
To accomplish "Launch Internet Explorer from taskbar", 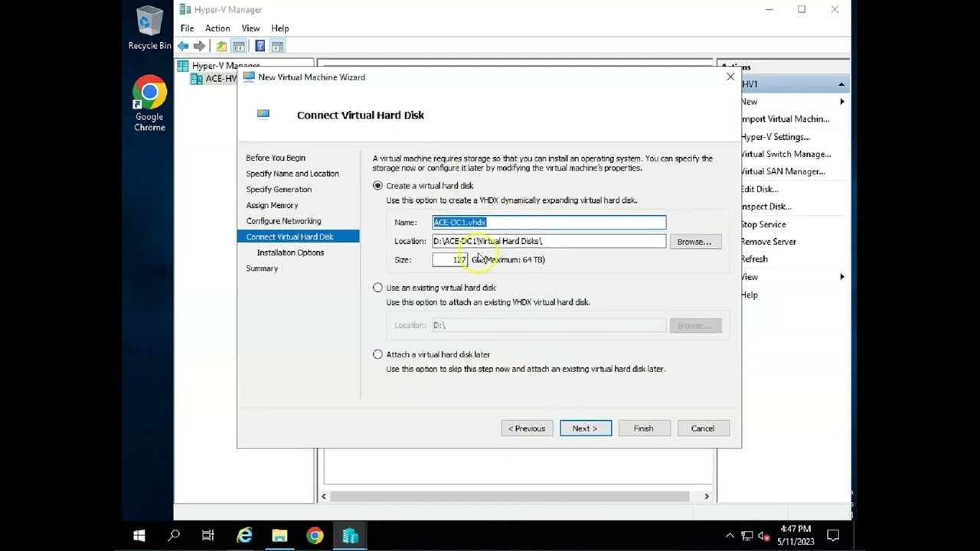I will pos(244,536).
